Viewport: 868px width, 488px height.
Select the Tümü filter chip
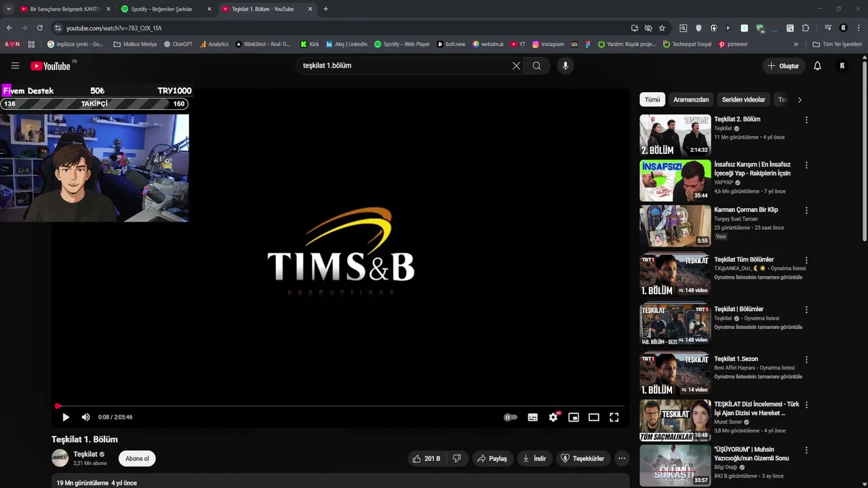(x=652, y=100)
